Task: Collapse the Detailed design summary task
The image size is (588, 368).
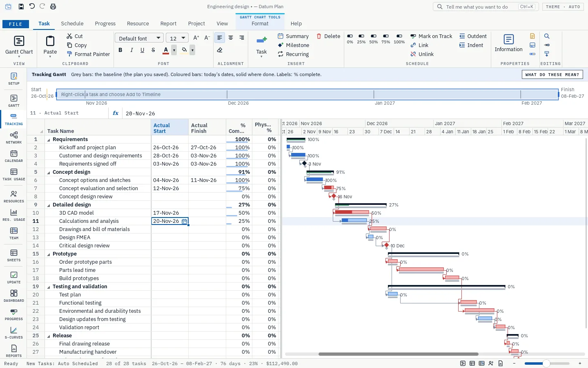Action: click(49, 205)
